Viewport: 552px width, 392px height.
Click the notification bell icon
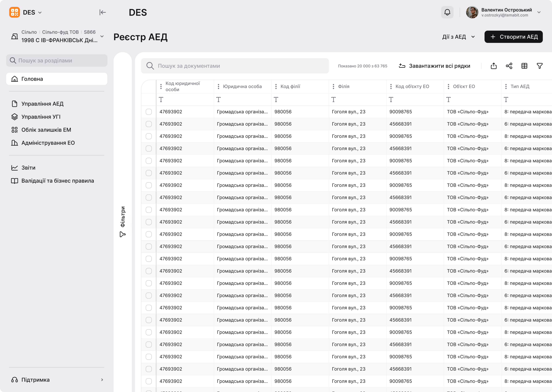click(x=447, y=12)
